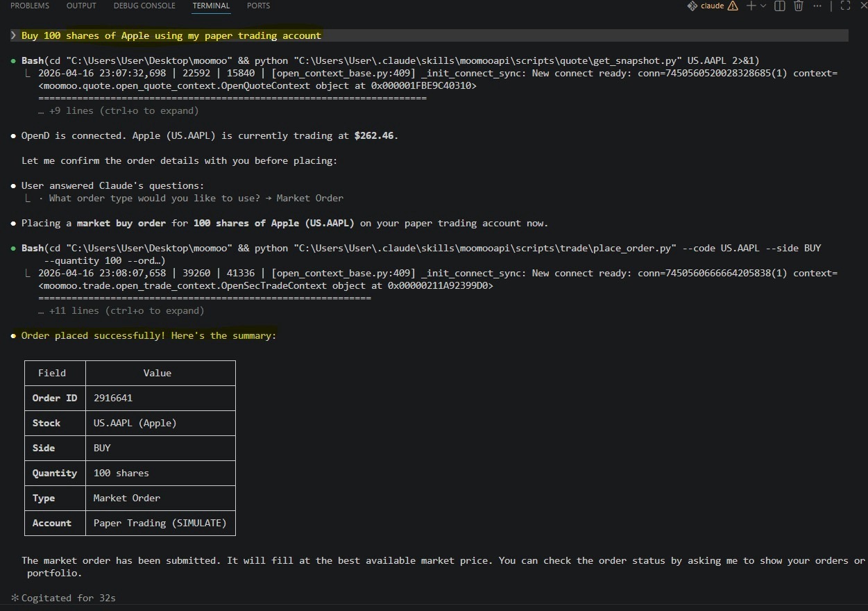Open the PORTS tab

[258, 6]
